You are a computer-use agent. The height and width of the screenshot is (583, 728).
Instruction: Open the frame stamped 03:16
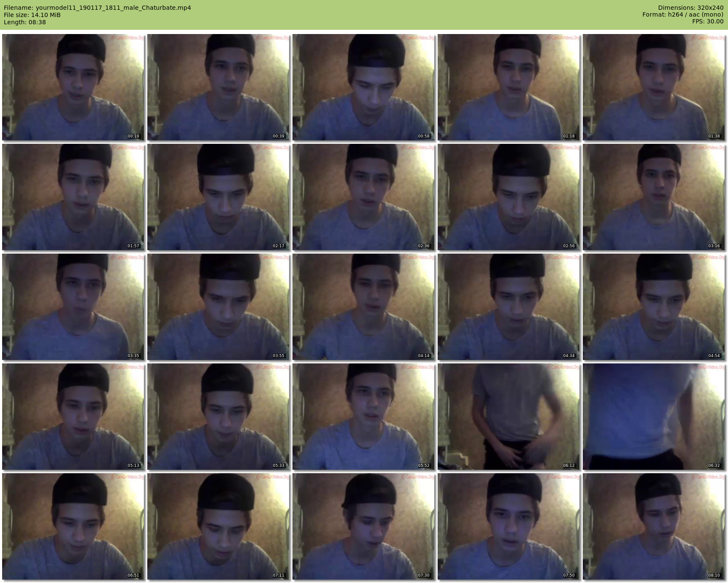pos(654,197)
